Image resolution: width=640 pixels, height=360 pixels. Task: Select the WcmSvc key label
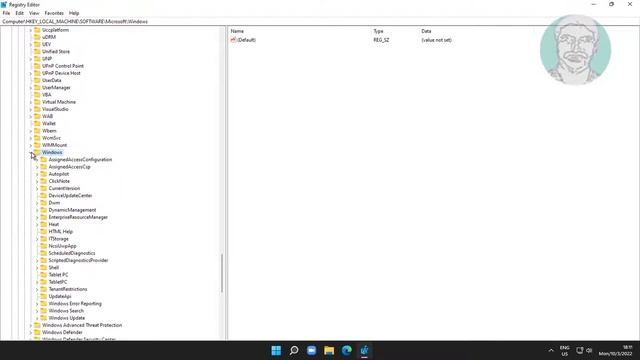(51, 138)
